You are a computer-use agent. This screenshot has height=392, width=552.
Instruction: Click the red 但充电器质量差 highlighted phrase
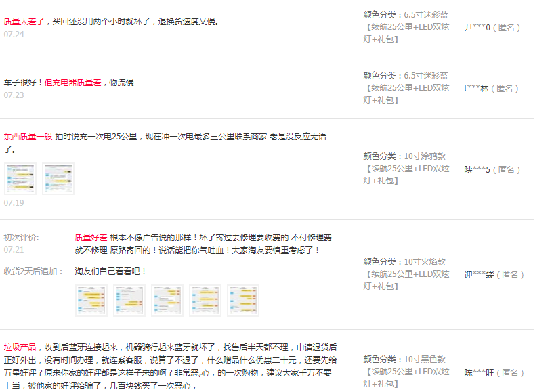click(72, 83)
